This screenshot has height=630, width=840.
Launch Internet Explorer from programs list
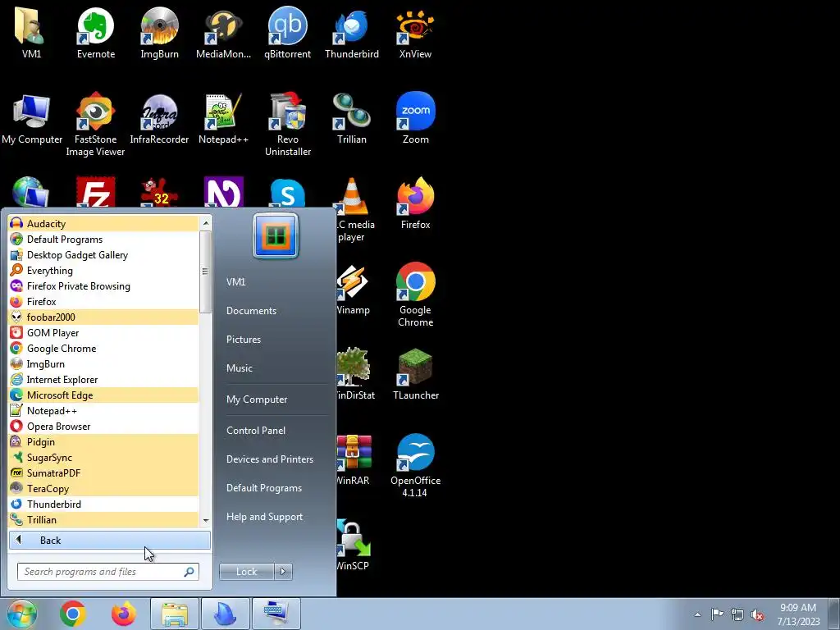coord(103,379)
